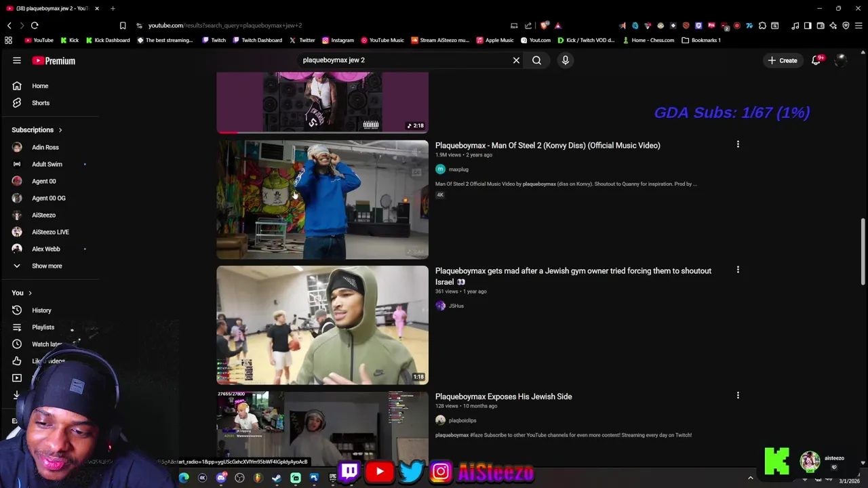Visit the plaqboiclips channel

pos(462,420)
